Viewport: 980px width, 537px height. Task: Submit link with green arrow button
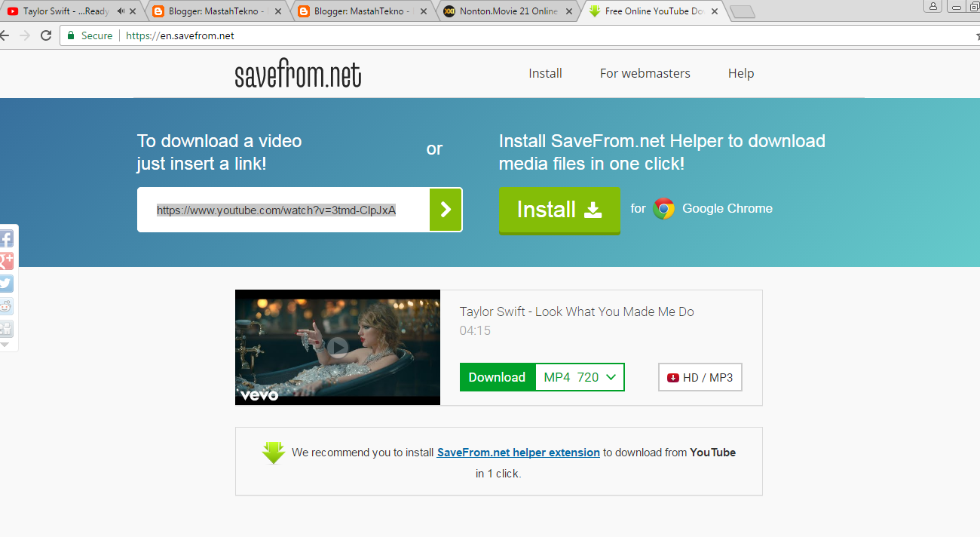point(446,210)
